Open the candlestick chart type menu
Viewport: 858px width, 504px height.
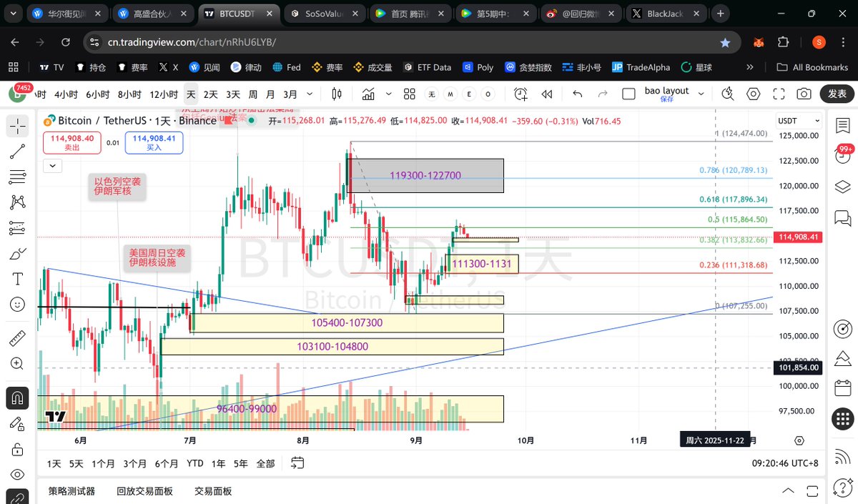click(x=337, y=94)
